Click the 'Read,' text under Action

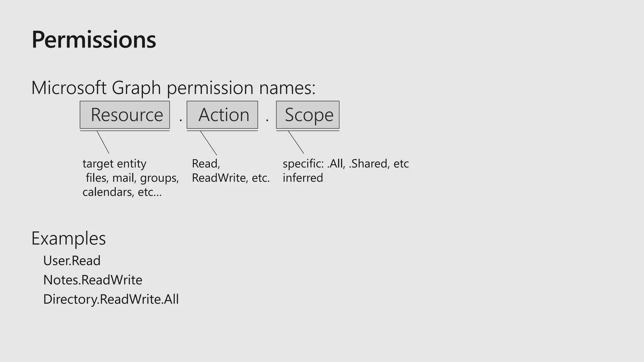pyautogui.click(x=206, y=164)
